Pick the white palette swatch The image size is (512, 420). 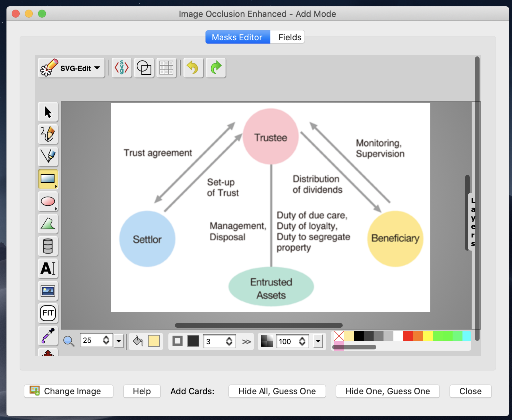click(398, 336)
